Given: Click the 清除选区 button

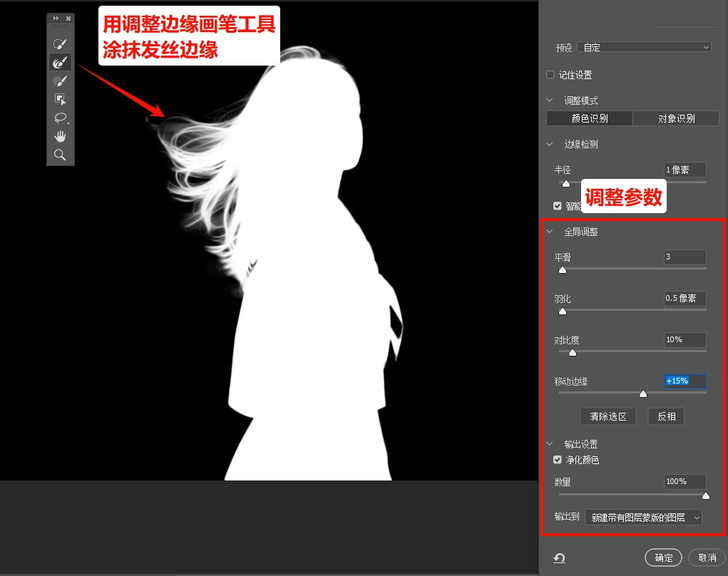Looking at the screenshot, I should pos(607,416).
